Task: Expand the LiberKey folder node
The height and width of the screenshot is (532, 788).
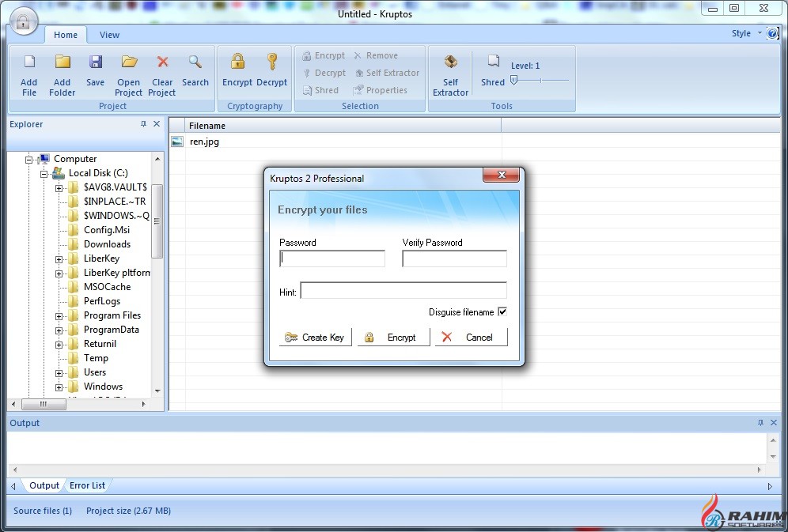Action: pyautogui.click(x=59, y=260)
